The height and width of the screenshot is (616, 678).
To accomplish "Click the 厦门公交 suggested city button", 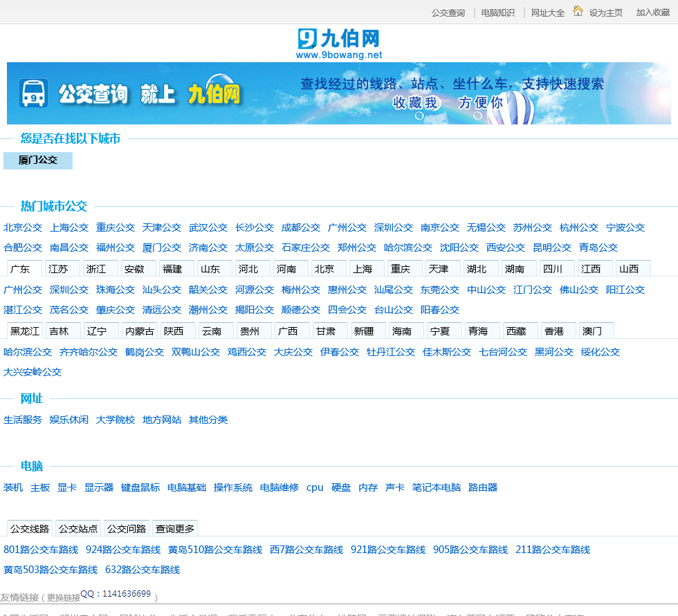I will click(38, 160).
